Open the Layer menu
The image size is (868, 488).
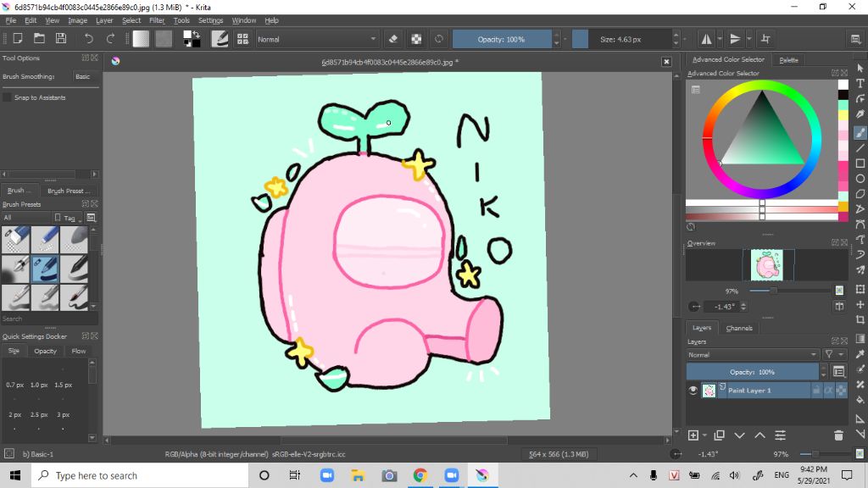(x=104, y=20)
